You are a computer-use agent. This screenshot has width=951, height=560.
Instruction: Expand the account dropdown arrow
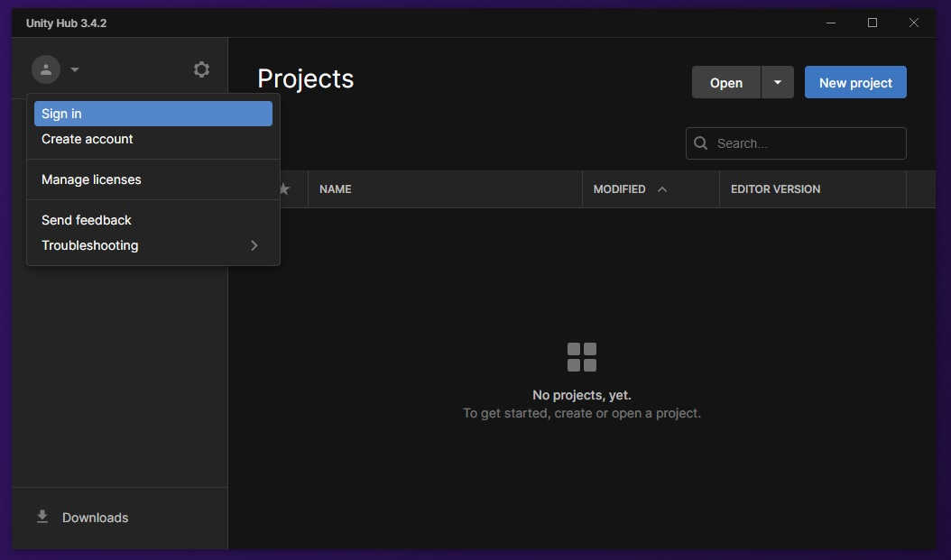[x=74, y=69]
